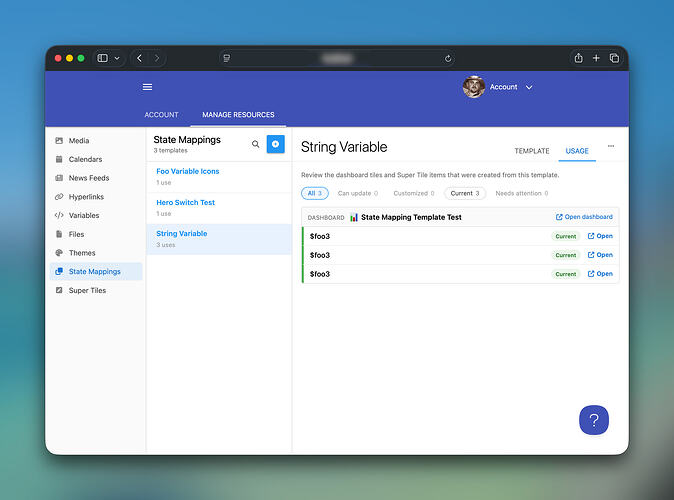Switch to the ACCOUNT tab
The height and width of the screenshot is (500, 674).
click(161, 115)
